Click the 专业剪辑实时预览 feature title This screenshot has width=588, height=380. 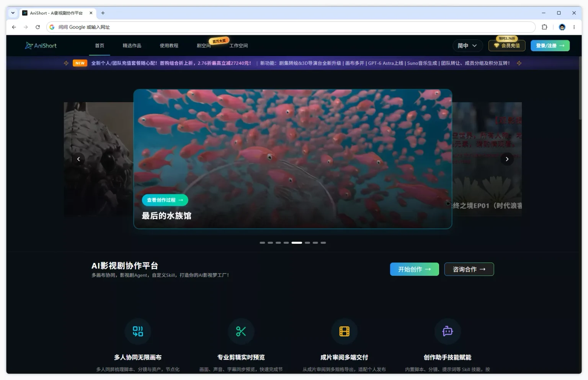point(241,357)
